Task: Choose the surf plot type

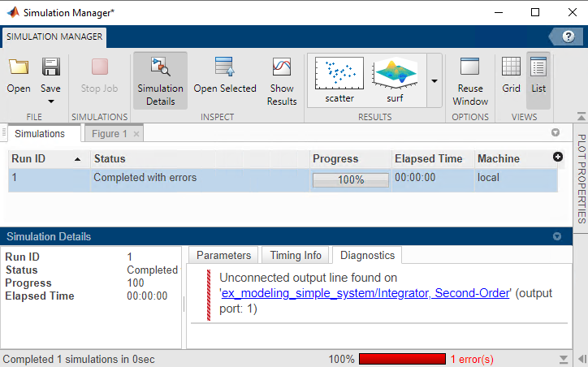Action: (395, 80)
